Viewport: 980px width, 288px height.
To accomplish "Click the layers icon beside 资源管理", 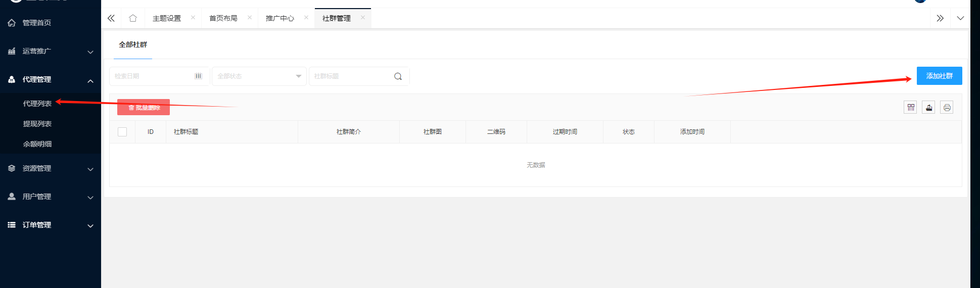I will pos(12,168).
